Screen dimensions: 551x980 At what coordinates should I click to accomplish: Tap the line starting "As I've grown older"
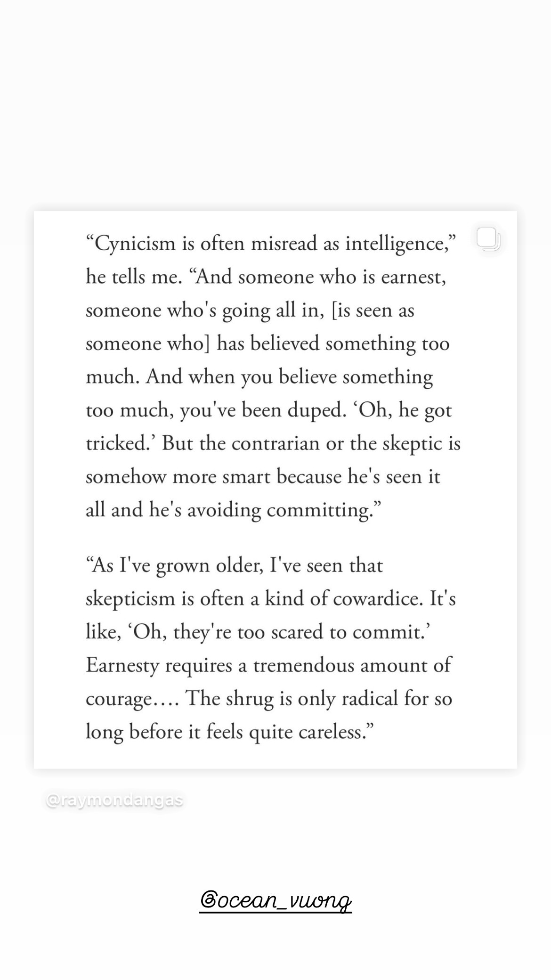[x=235, y=565]
